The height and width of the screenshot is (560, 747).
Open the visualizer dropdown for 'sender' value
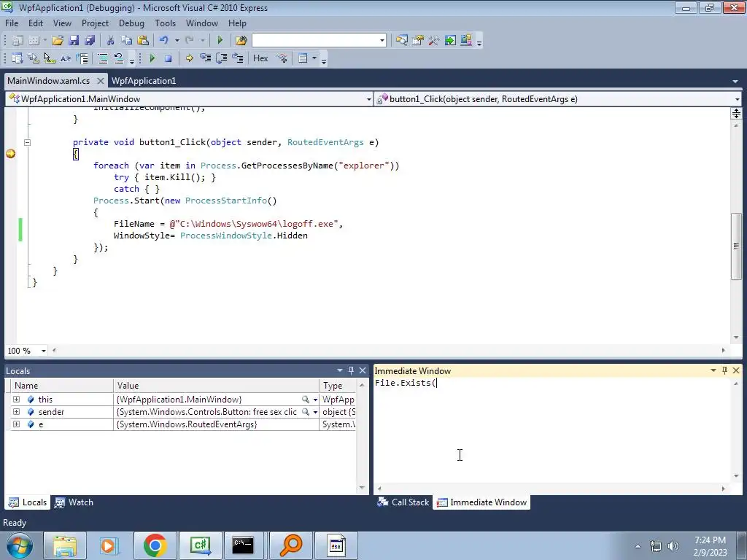(x=315, y=412)
